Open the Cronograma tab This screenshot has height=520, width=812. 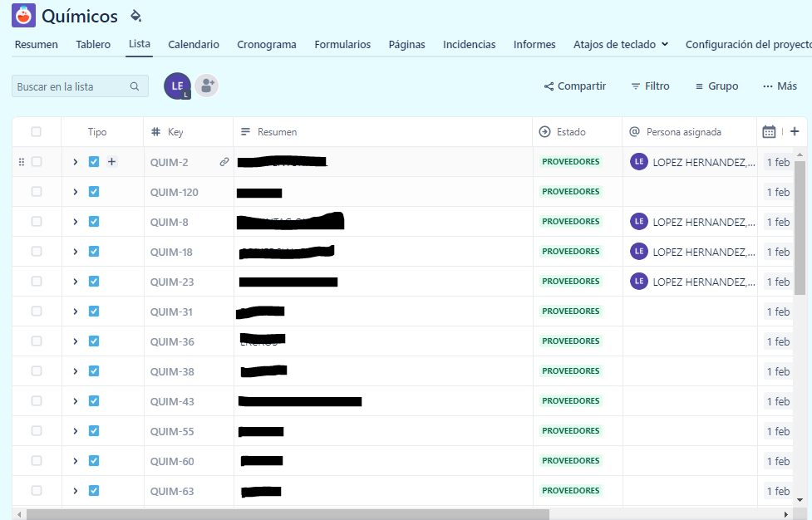click(267, 45)
